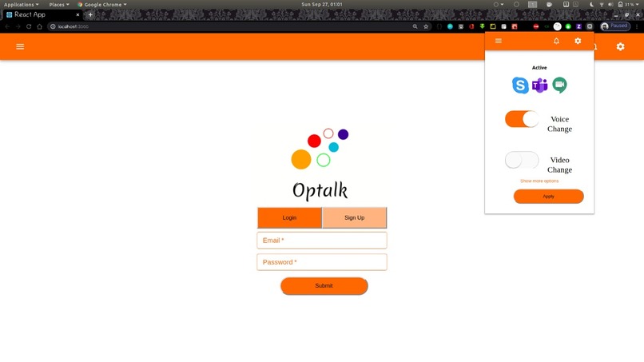Click the date and time in the top bar
Screen dimensions: 644x362
pyautogui.click(x=321, y=5)
